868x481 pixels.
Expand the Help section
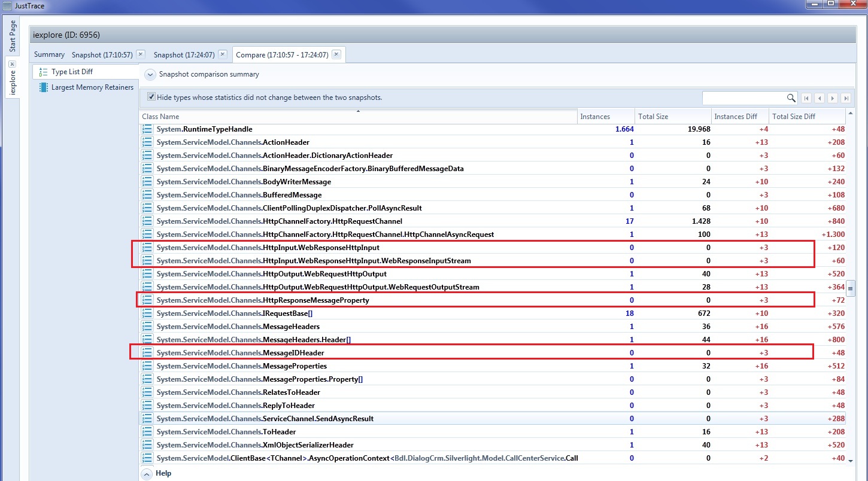(147, 473)
